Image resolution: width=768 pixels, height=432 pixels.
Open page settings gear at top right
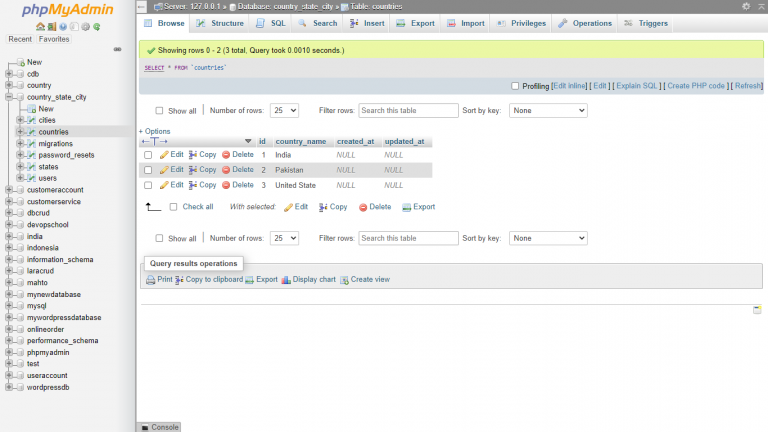tap(746, 6)
